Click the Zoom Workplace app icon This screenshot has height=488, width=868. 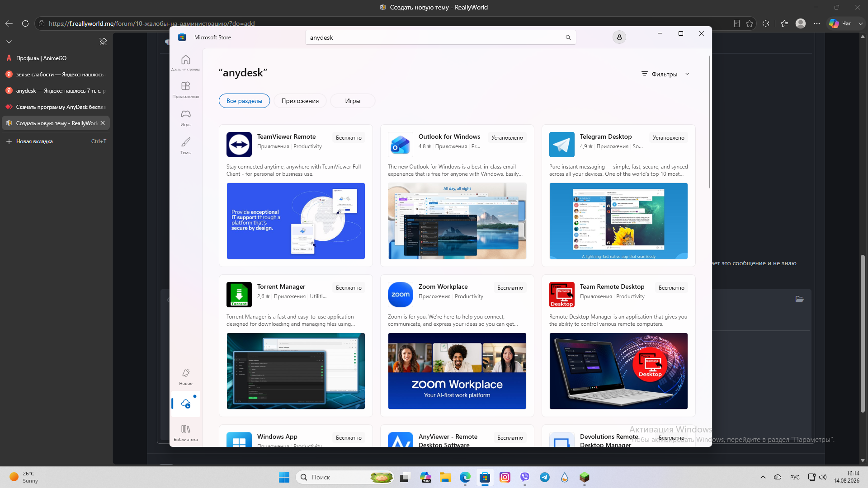pyautogui.click(x=401, y=295)
